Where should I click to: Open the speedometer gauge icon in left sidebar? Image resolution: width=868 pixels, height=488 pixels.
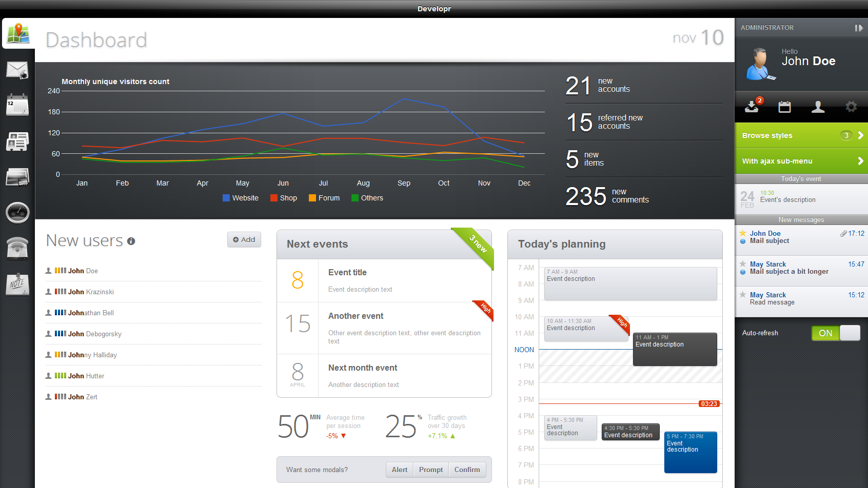click(17, 212)
